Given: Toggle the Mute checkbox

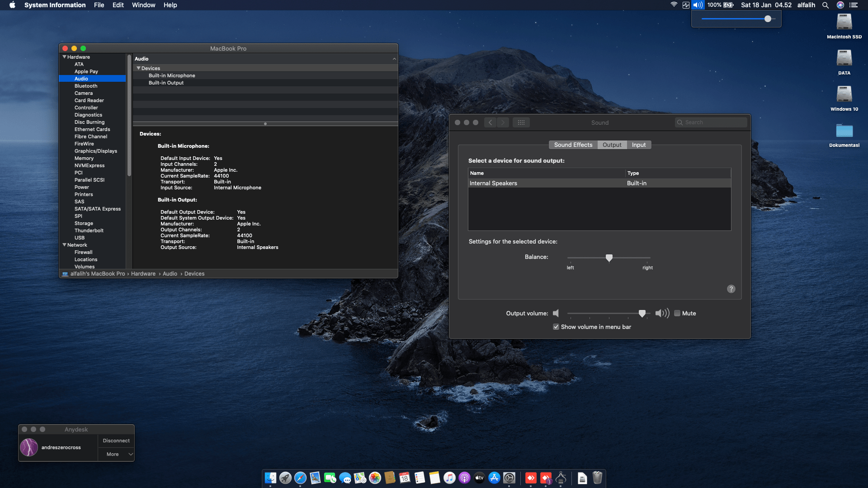Looking at the screenshot, I should pos(677,313).
